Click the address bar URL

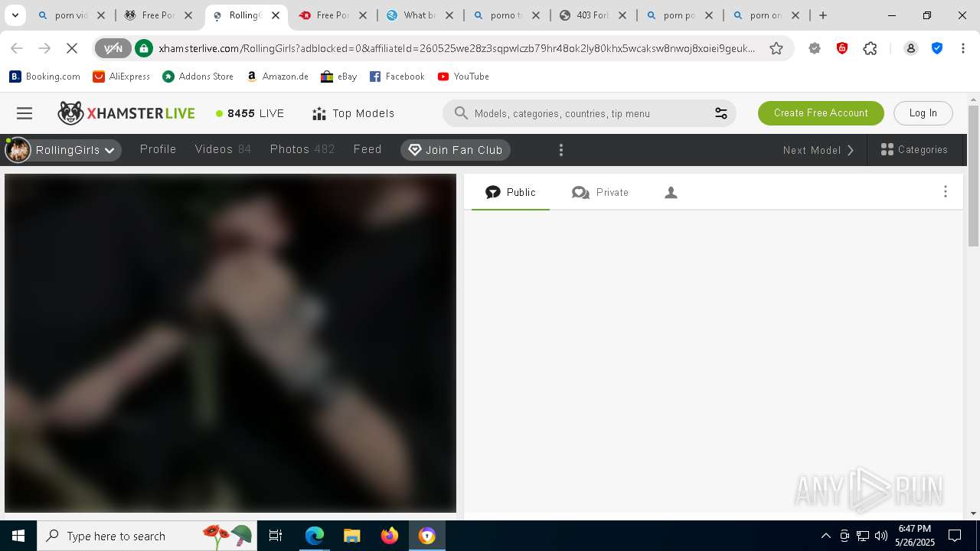click(456, 48)
